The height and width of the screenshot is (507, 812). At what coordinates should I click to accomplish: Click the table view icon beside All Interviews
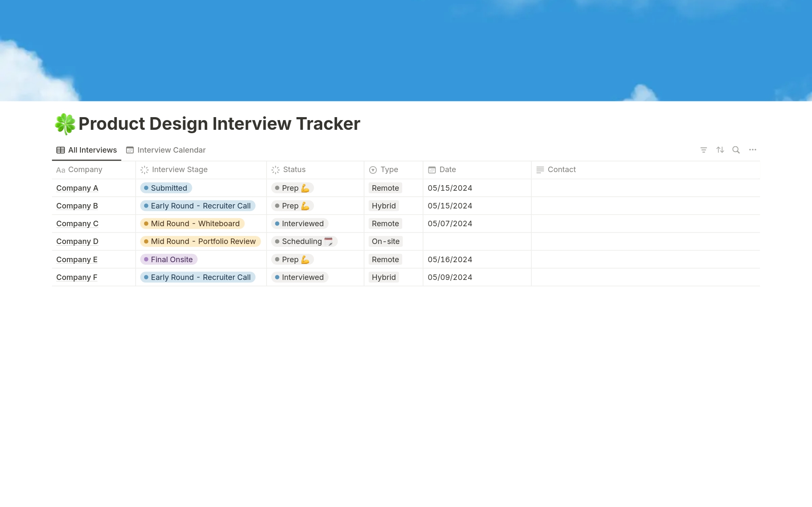pos(60,150)
